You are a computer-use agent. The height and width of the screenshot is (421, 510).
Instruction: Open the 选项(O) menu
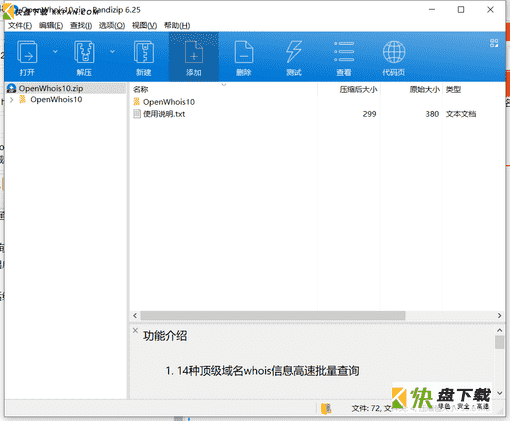pyautogui.click(x=112, y=26)
